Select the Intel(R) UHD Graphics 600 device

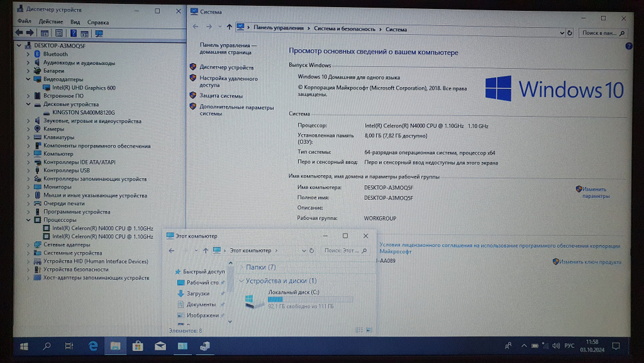pos(84,88)
